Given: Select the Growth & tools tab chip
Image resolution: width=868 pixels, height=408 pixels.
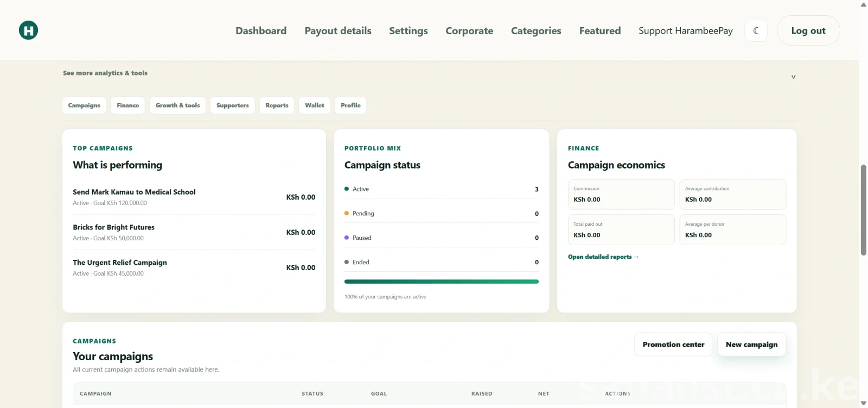Looking at the screenshot, I should (x=178, y=105).
